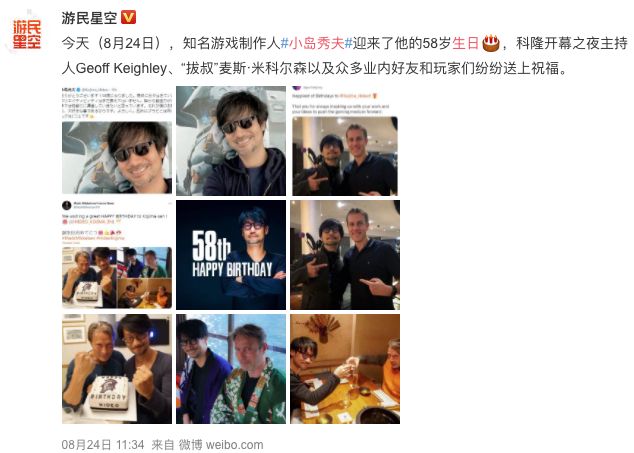Click the 微博 weibo.com source link

point(221,445)
